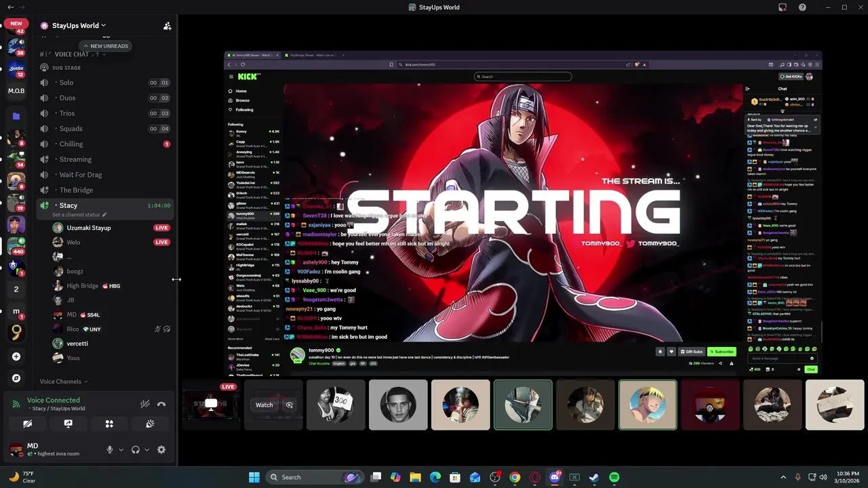The height and width of the screenshot is (488, 868).
Task: Show hidden system tray icons chevron
Action: 783,477
